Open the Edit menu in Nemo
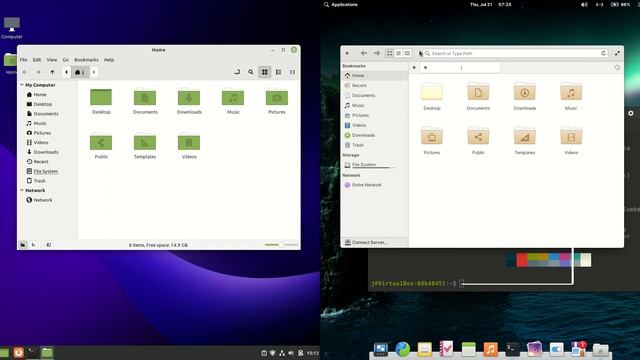This screenshot has width=640, height=360. (37, 60)
